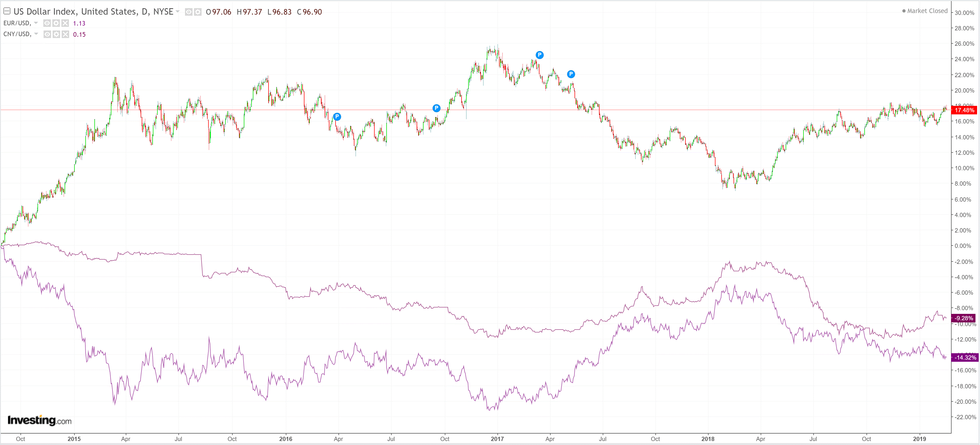Click the P marker near April 2016
This screenshot has height=445, width=980.
(337, 117)
